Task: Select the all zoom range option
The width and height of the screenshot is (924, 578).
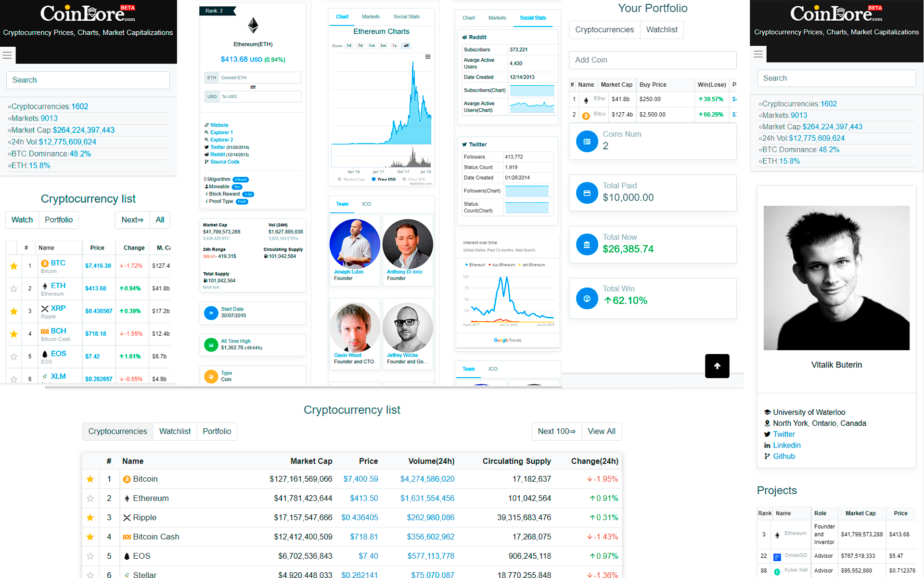Action: 406,46
